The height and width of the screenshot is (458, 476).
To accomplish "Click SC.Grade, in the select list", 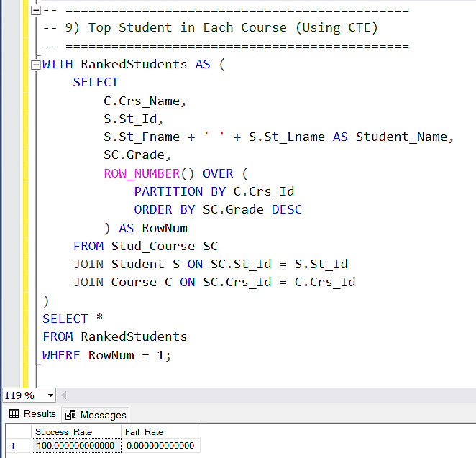I will pyautogui.click(x=137, y=155).
